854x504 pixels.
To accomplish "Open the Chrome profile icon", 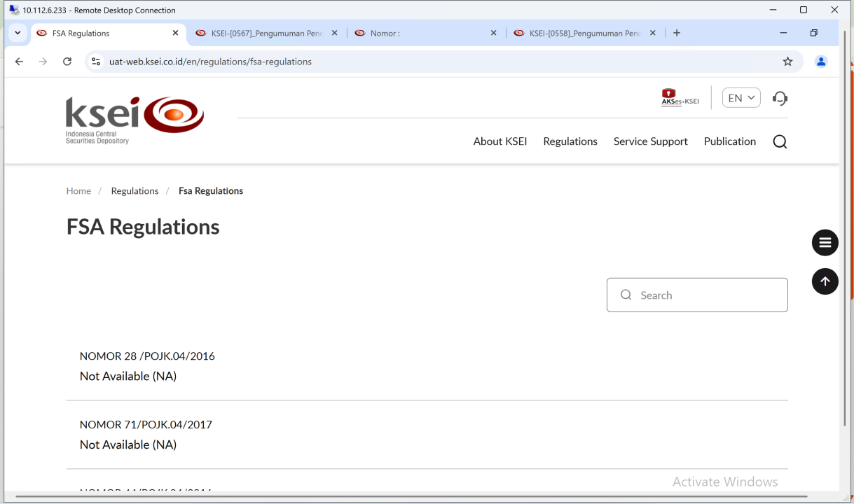I will pos(821,62).
